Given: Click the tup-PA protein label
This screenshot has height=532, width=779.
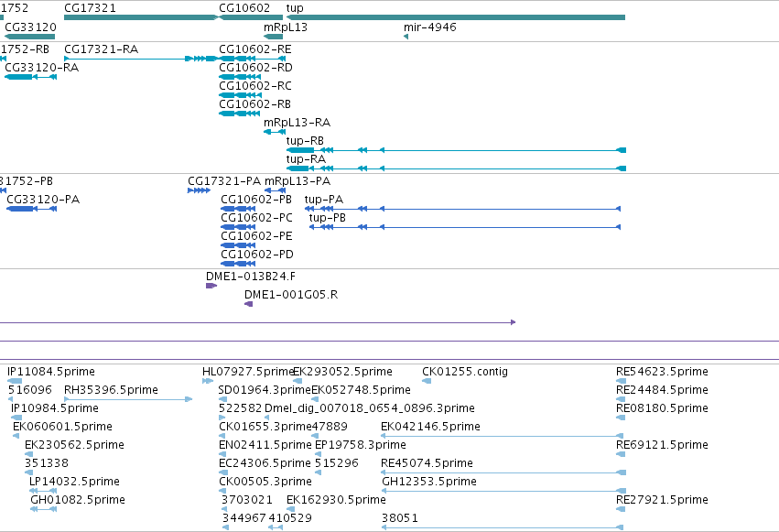Looking at the screenshot, I should tap(324, 200).
